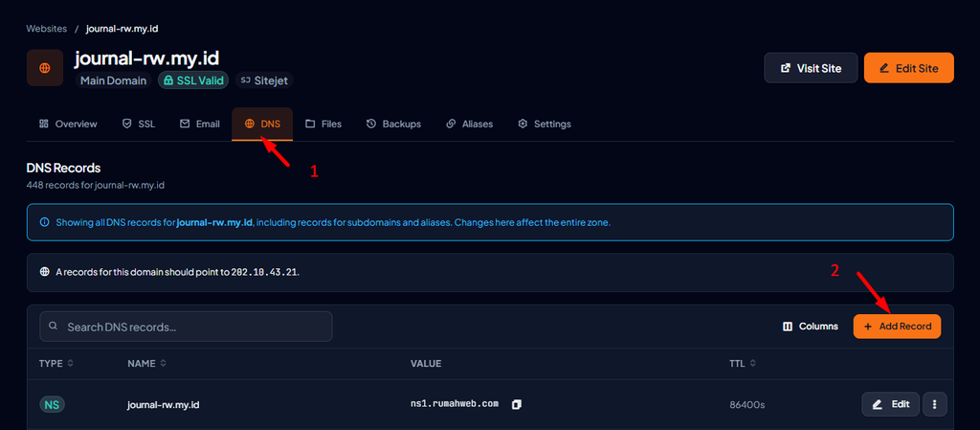
Task: Switch to the Aliases tab
Action: click(469, 124)
